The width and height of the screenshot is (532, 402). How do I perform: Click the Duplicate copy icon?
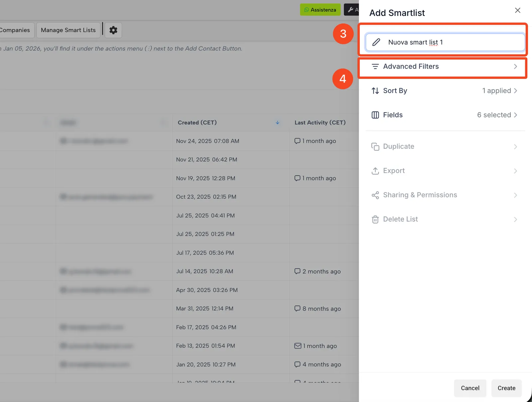pyautogui.click(x=375, y=147)
